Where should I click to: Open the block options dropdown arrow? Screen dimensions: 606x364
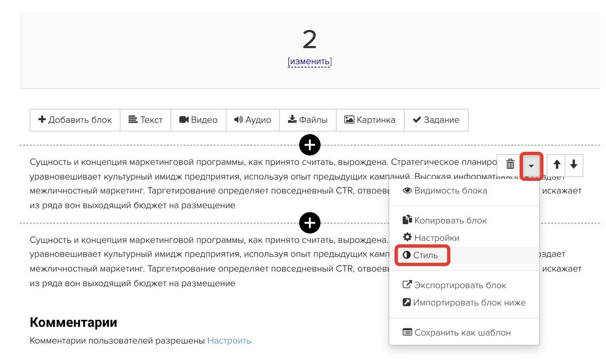click(532, 166)
